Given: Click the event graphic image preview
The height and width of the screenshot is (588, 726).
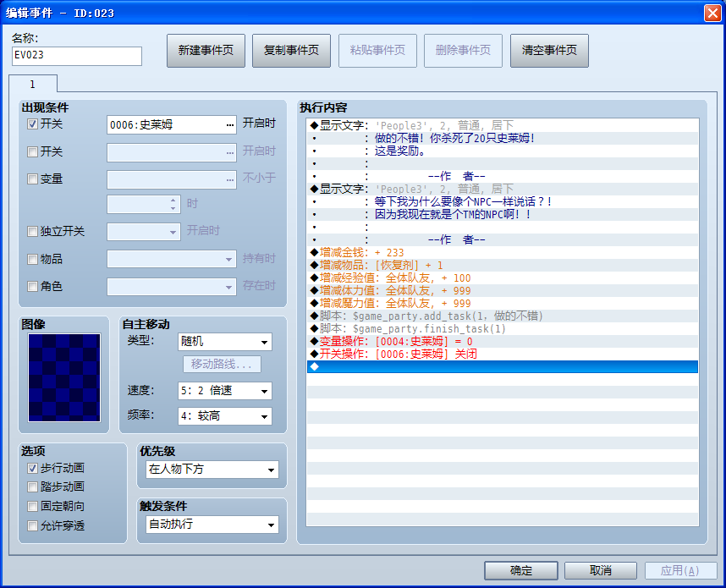Looking at the screenshot, I should point(64,377).
